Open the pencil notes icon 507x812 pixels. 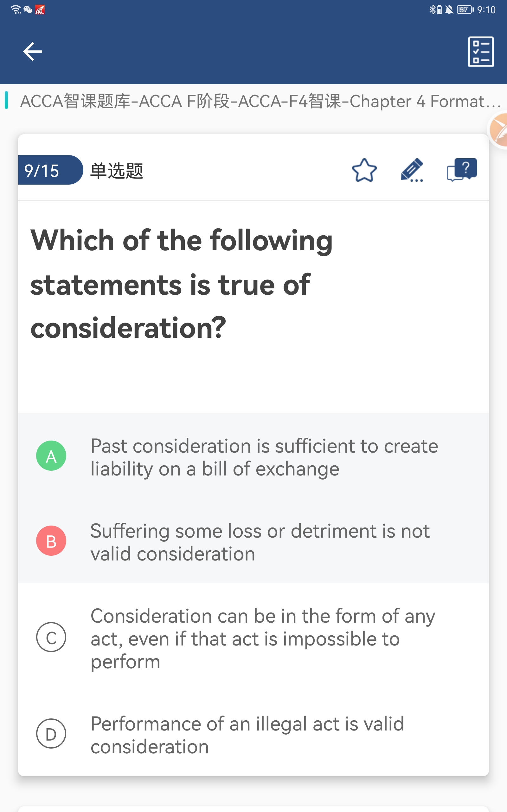coord(412,170)
